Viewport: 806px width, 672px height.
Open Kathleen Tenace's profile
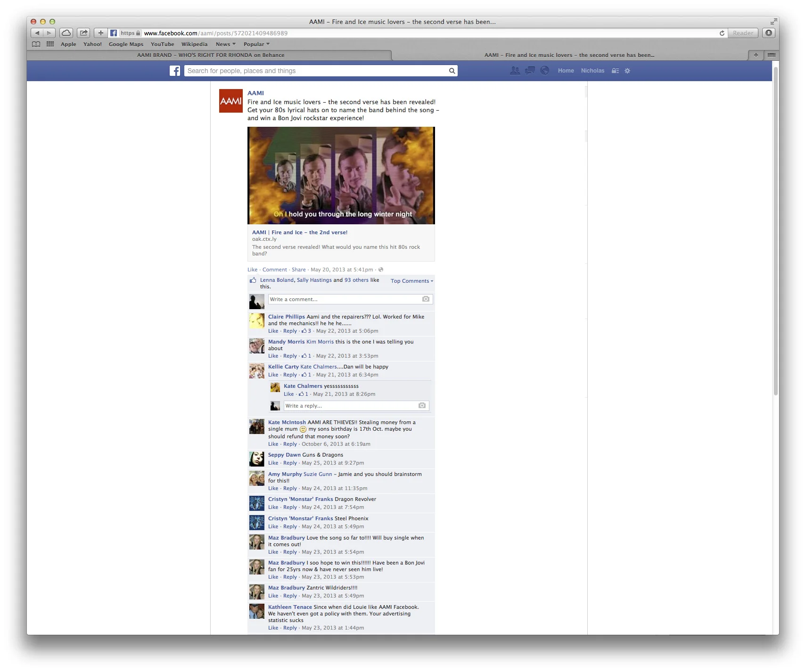[x=290, y=607]
